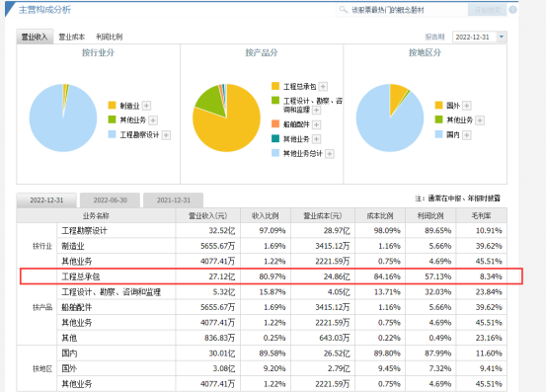Click the 毛利率 column header
This screenshot has height=392, width=547.
pos(482,216)
